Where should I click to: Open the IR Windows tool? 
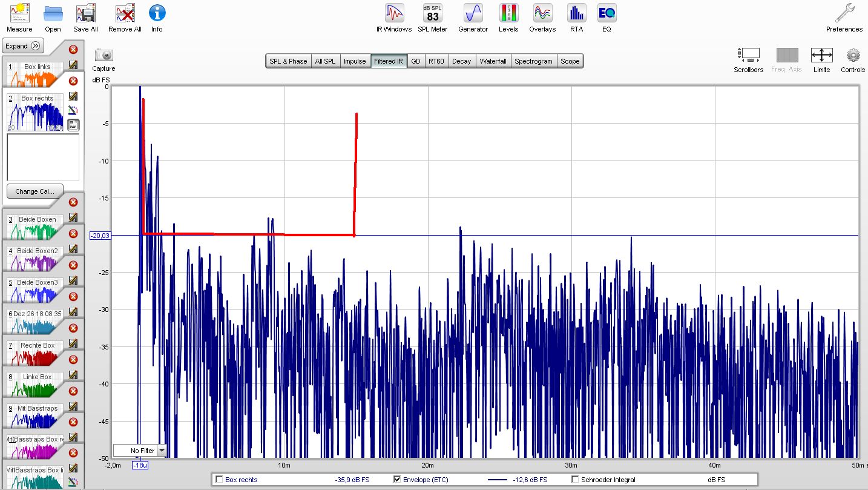coord(394,13)
